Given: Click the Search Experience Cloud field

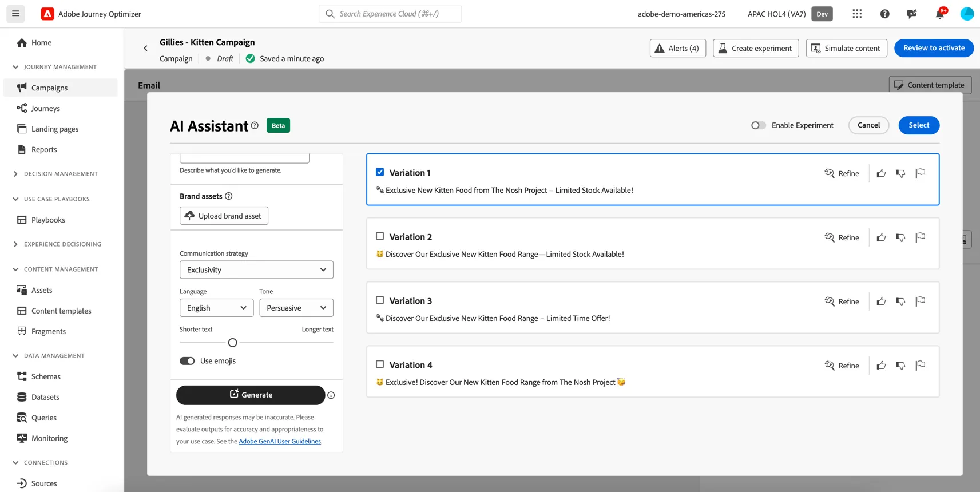Looking at the screenshot, I should pos(390,14).
